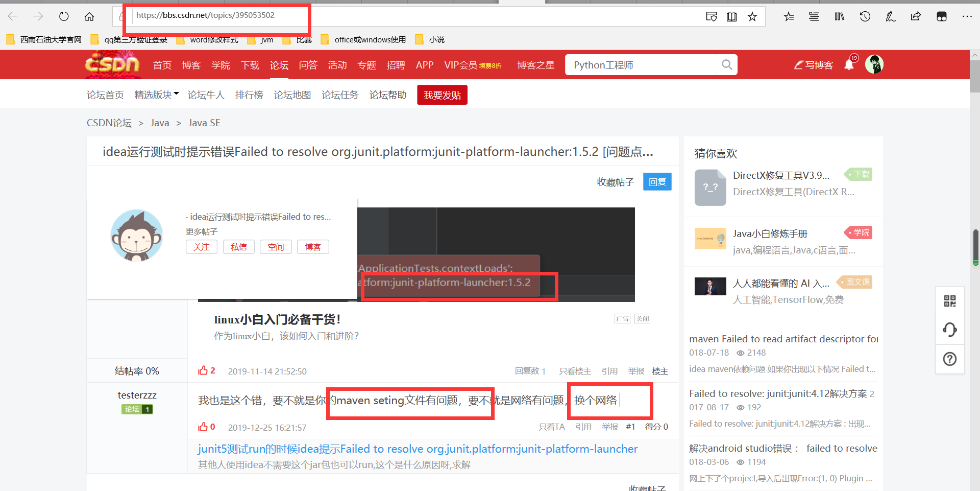Open the junit5测试run link in the post
Image resolution: width=980 pixels, height=491 pixels.
tap(417, 449)
